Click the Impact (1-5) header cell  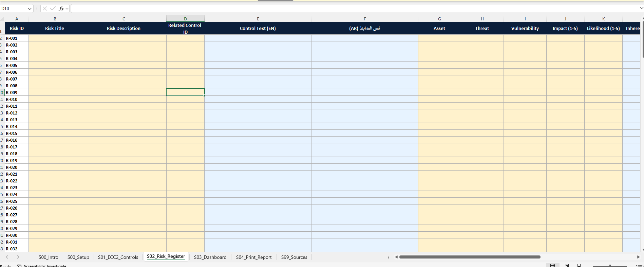point(565,28)
